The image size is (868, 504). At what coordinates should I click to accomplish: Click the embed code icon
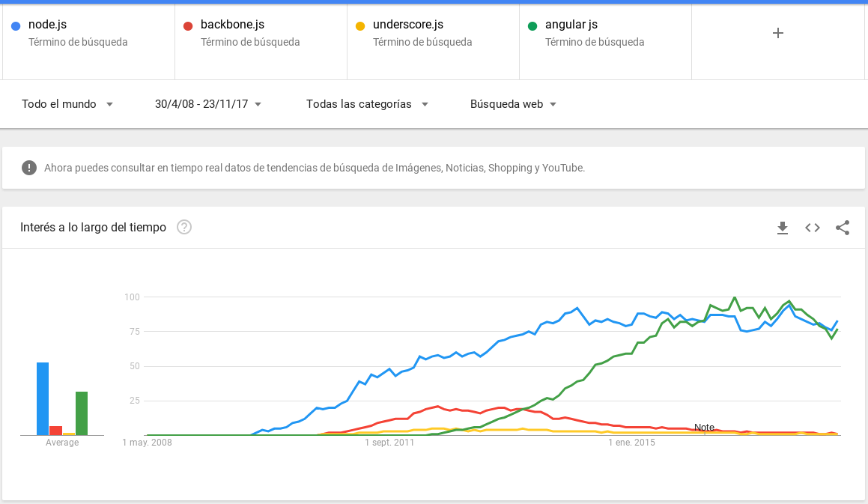click(x=813, y=228)
